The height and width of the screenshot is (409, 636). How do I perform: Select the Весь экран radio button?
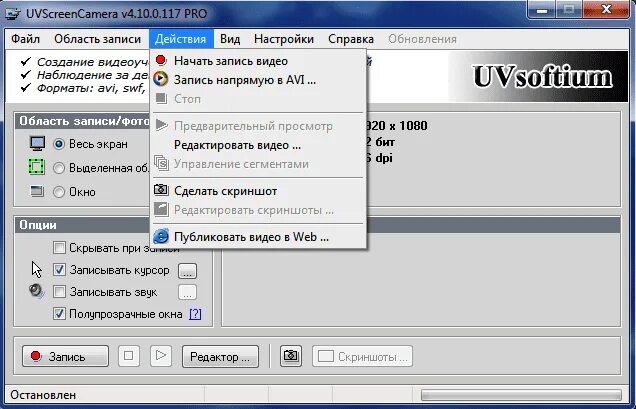coord(59,144)
